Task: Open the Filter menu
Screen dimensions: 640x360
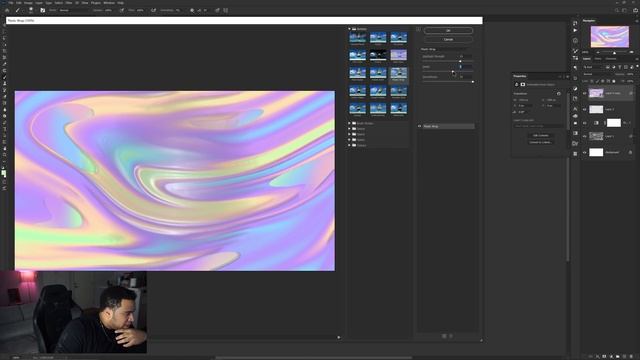Action: point(69,3)
